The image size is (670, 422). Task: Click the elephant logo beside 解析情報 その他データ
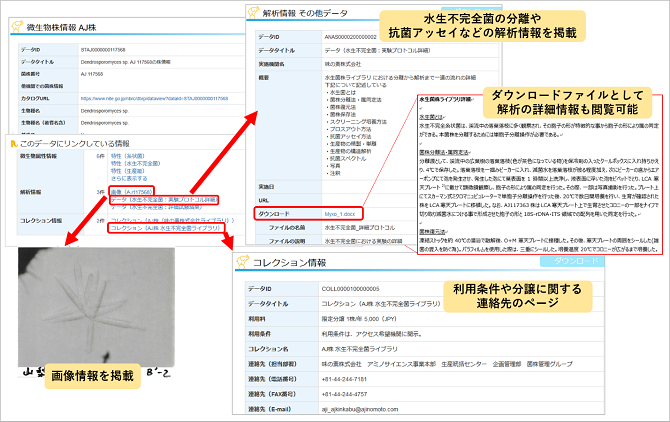253,12
